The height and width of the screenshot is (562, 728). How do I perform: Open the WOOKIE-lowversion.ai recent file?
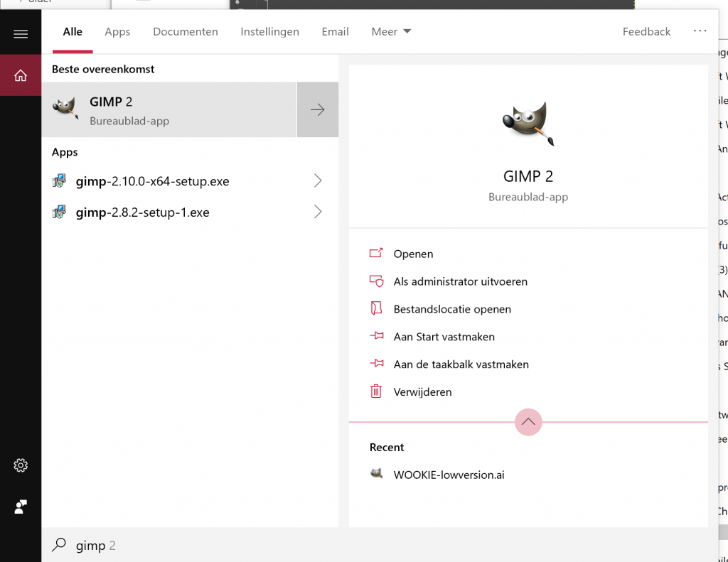(448, 475)
